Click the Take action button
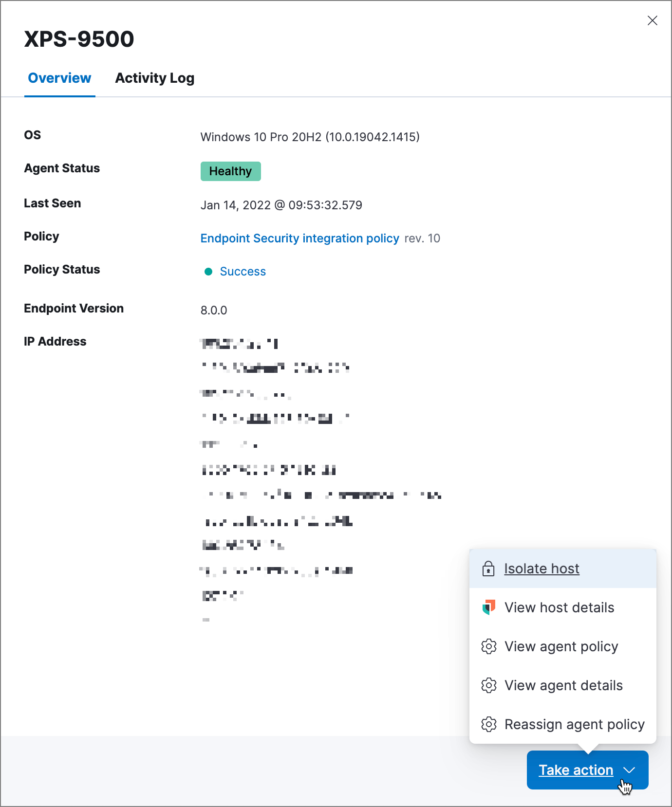Viewport: 672px width, 807px height. click(576, 770)
